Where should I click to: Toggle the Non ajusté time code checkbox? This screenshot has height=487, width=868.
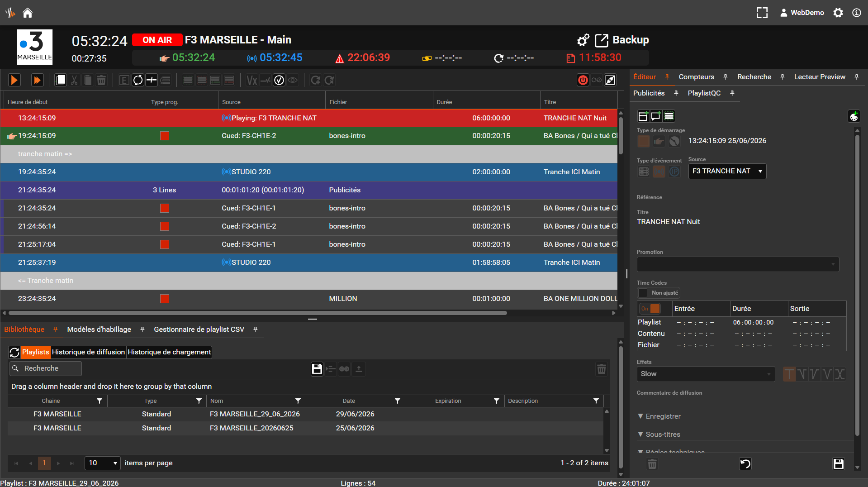643,293
